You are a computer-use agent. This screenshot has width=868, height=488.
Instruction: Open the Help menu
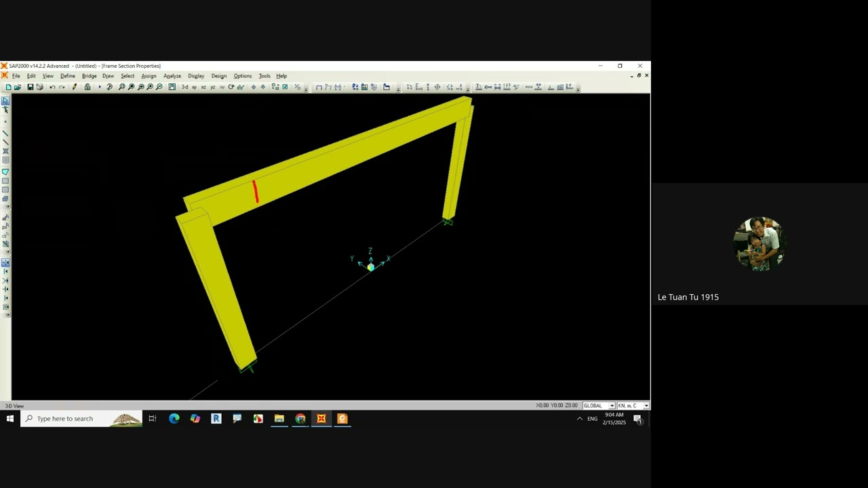click(x=281, y=76)
